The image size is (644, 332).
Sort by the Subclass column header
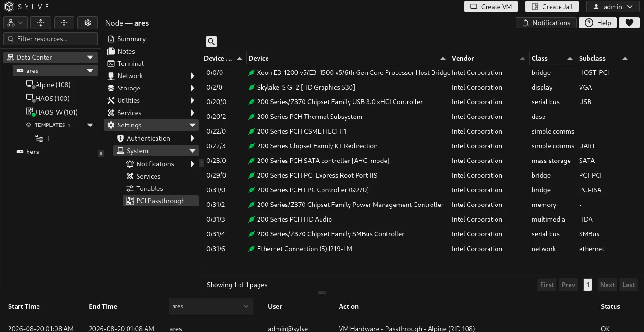(x=605, y=58)
